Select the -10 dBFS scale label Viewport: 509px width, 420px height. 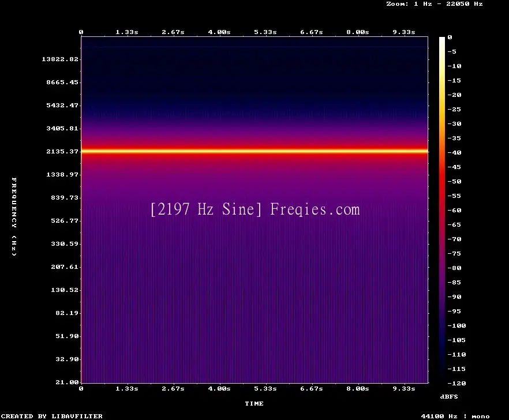coord(454,66)
